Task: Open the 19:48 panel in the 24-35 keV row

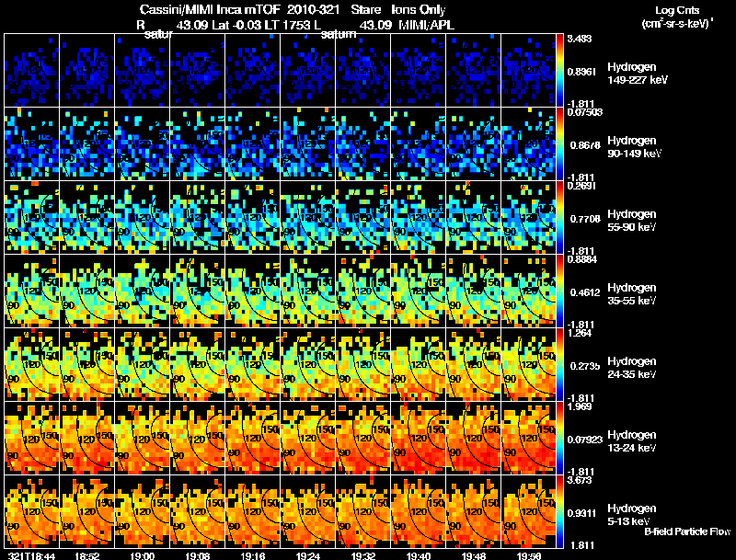Action: [x=474, y=364]
